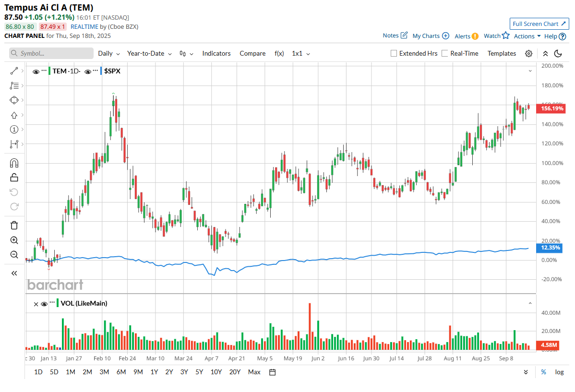Open the Actions dropdown
The image size is (575, 392).
pos(527,36)
